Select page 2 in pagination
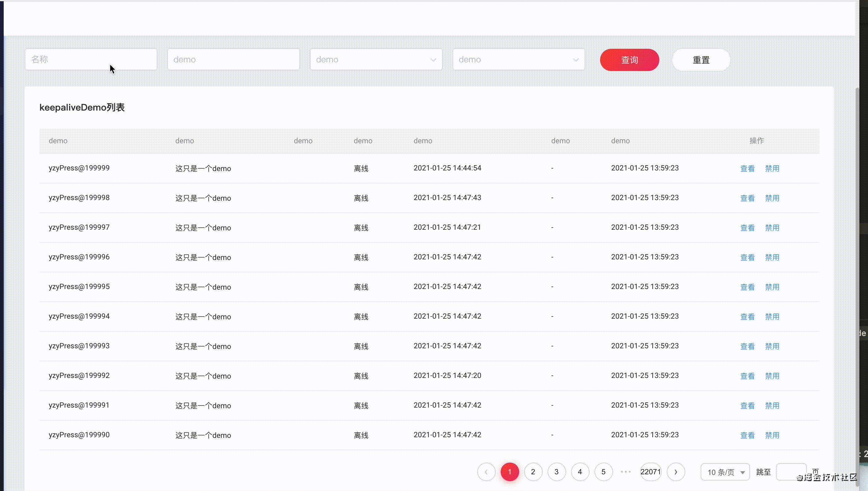The width and height of the screenshot is (868, 491). [533, 472]
